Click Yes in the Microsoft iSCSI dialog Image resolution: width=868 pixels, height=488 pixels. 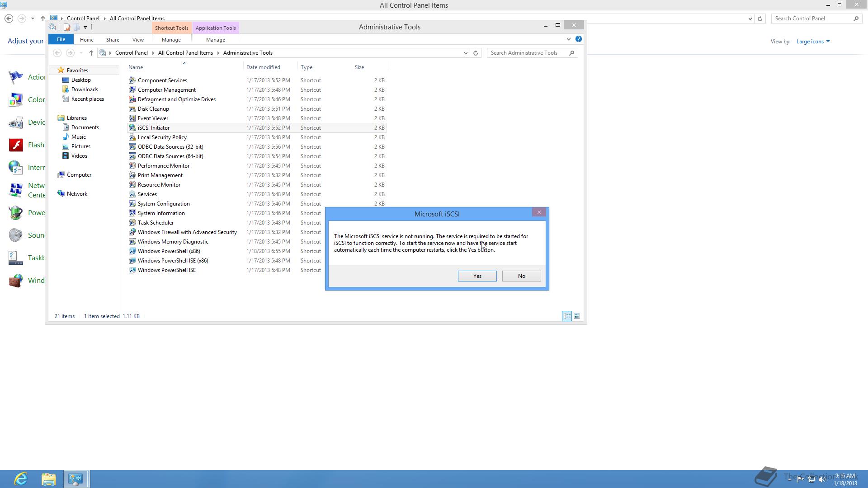point(477,276)
